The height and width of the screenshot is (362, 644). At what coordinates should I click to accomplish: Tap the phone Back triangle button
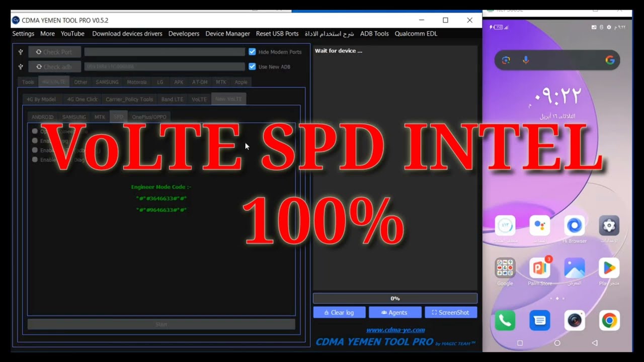click(x=595, y=343)
